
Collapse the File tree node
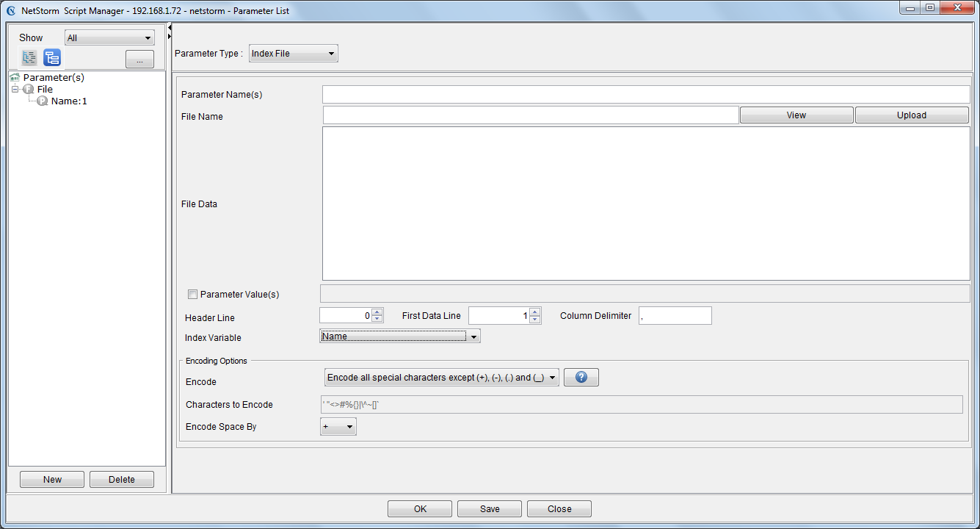tap(15, 89)
